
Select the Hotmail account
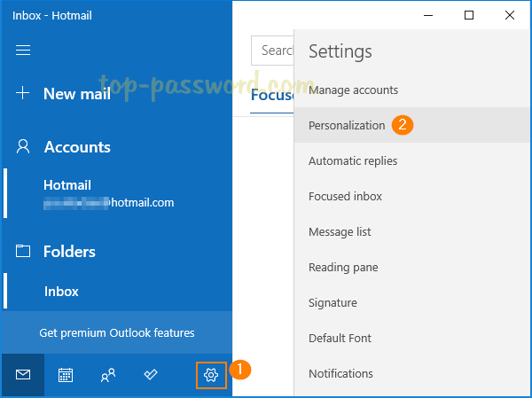pyautogui.click(x=108, y=193)
